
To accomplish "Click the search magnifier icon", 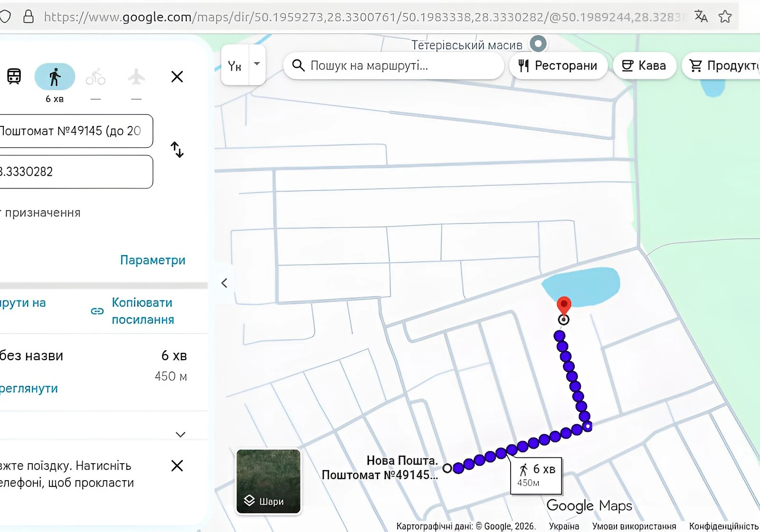I will click(x=298, y=66).
